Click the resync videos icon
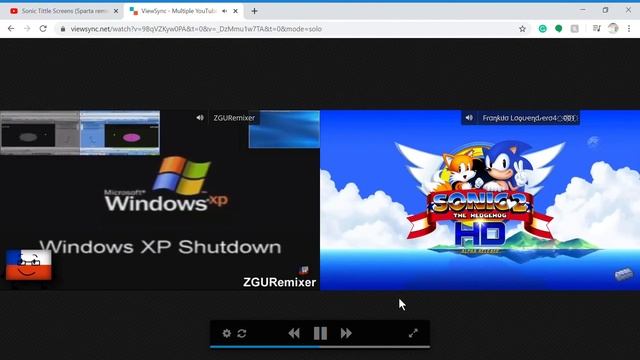This screenshot has width=640, height=360. pyautogui.click(x=242, y=333)
